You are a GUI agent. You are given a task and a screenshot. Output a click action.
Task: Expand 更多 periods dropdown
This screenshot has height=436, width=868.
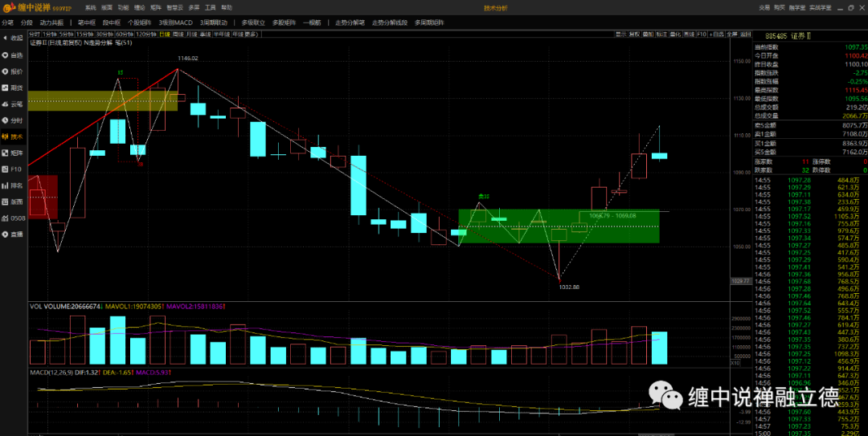click(251, 35)
